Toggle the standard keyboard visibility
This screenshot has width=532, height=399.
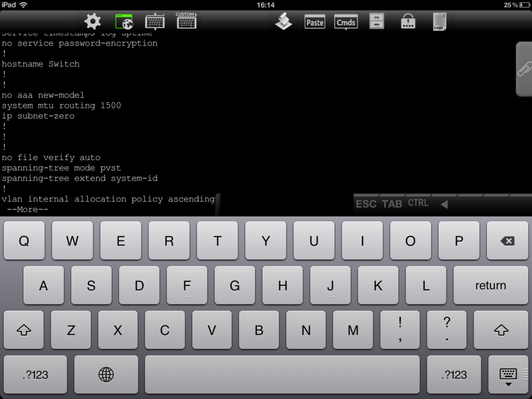pyautogui.click(x=154, y=22)
